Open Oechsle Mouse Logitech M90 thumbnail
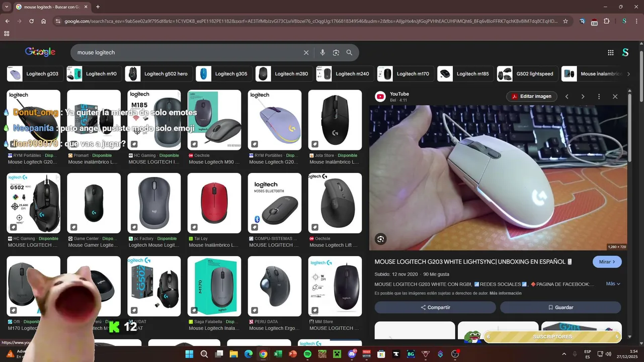644x362 pixels. (x=214, y=120)
